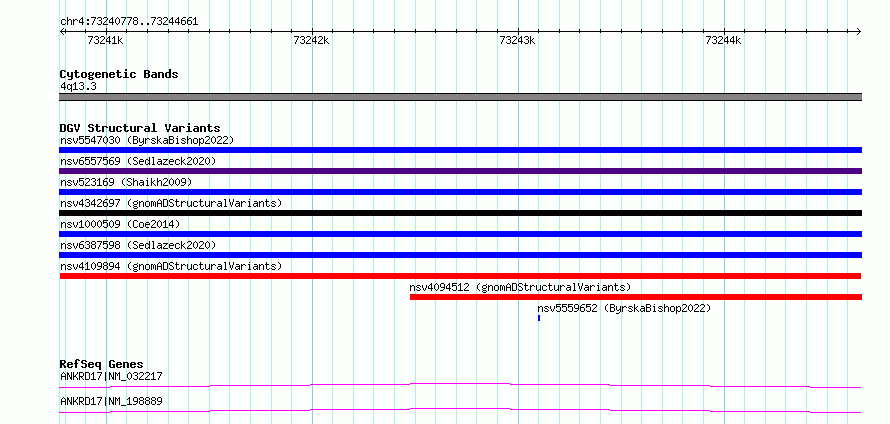This screenshot has width=890, height=424.
Task: Select the gray 4q13.3 cytogenetic band bar
Action: point(460,97)
